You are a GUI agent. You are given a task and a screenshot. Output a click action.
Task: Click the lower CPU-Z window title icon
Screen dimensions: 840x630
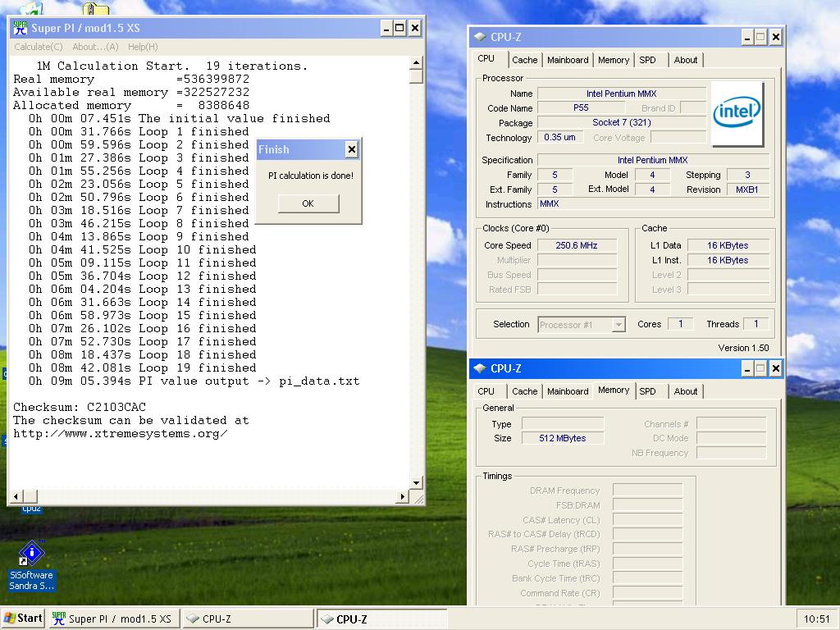tap(480, 368)
